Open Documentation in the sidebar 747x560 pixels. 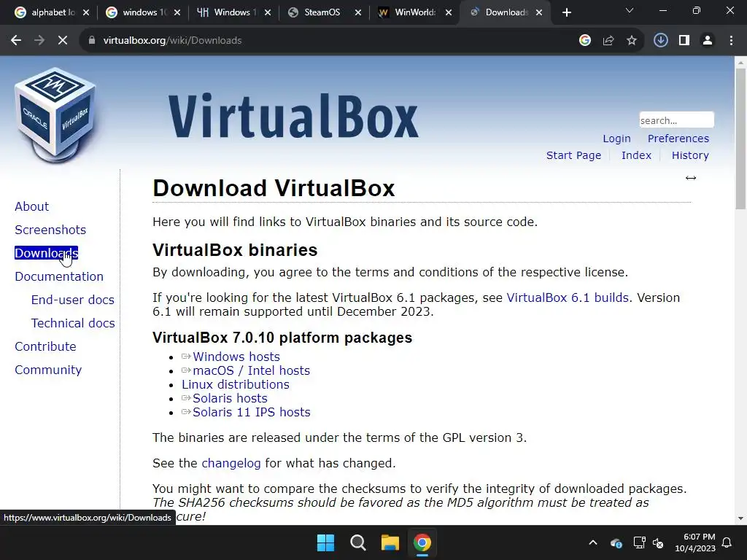pyautogui.click(x=59, y=276)
